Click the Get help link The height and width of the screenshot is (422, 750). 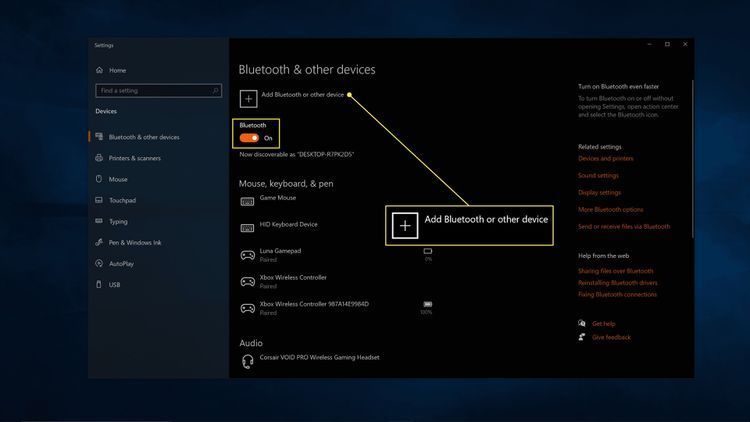pyautogui.click(x=603, y=324)
